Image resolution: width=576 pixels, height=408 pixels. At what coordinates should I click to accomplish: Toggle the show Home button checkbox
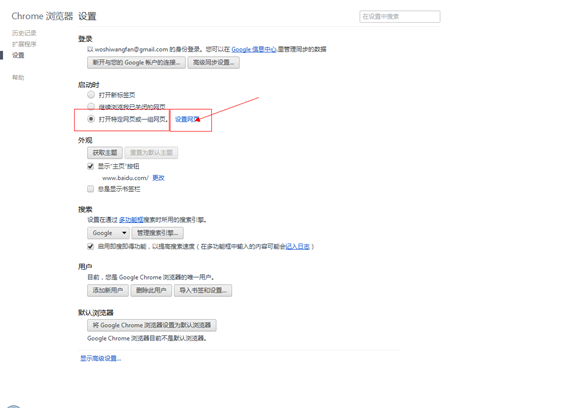[90, 166]
